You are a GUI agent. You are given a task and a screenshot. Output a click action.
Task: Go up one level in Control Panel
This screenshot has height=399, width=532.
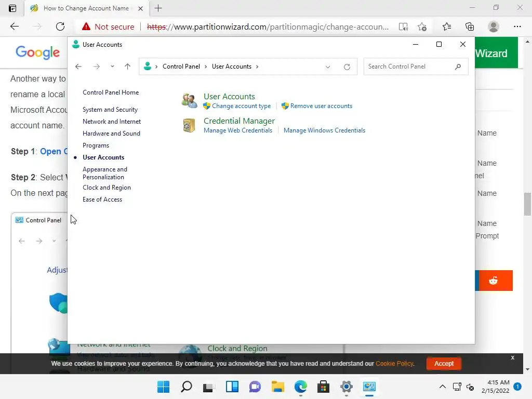click(128, 66)
